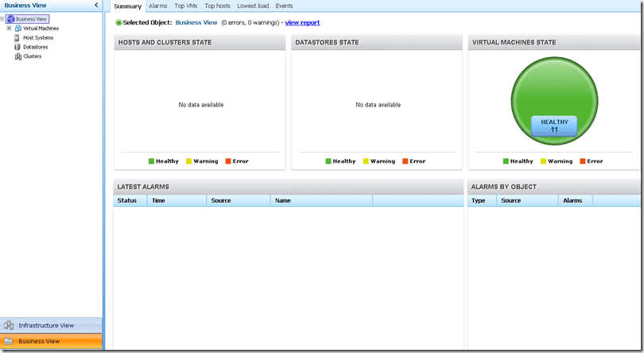Go to the Lowest load tab
Screen dimensions: 644x353
click(253, 6)
